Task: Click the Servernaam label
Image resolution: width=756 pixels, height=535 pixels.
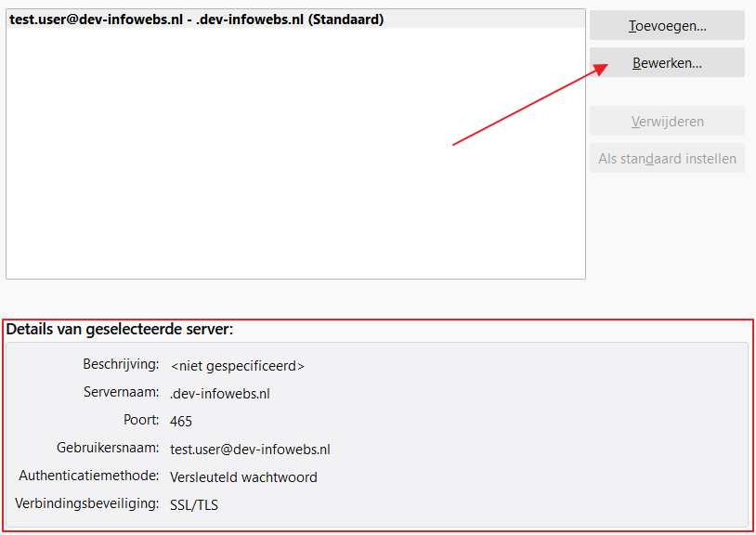Action: (x=121, y=392)
